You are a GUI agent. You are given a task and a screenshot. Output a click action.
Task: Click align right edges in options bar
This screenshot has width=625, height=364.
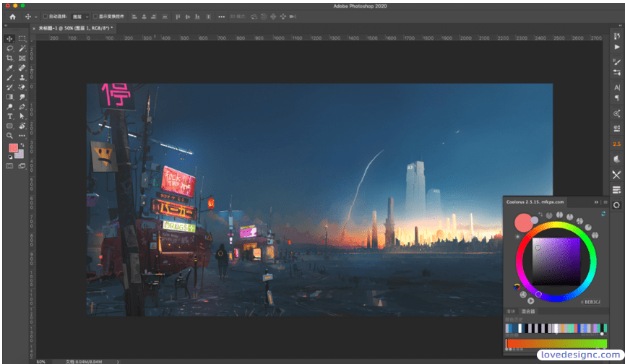coord(153,17)
